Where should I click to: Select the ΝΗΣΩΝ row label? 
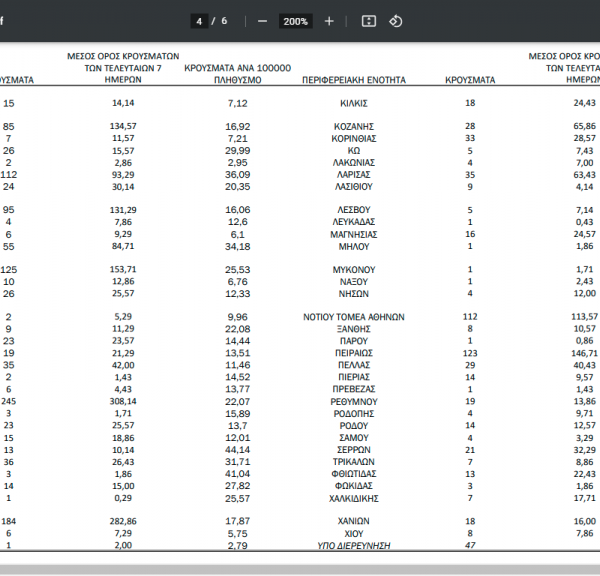tap(354, 294)
